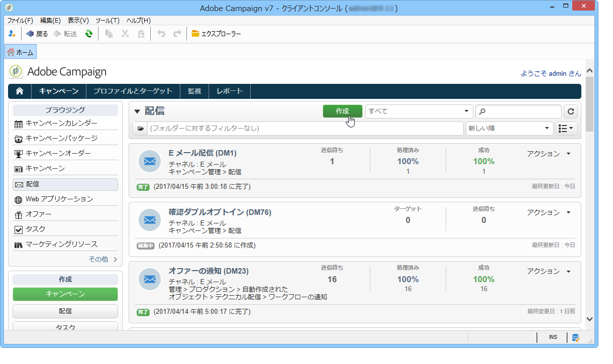Select the ホーム tab
Viewport: 613px width, 364px height.
pos(21,52)
